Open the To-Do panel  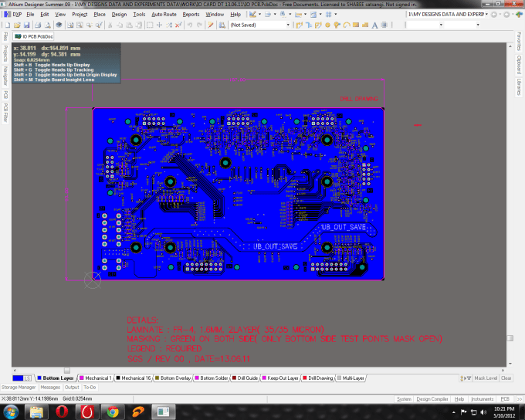[90, 387]
